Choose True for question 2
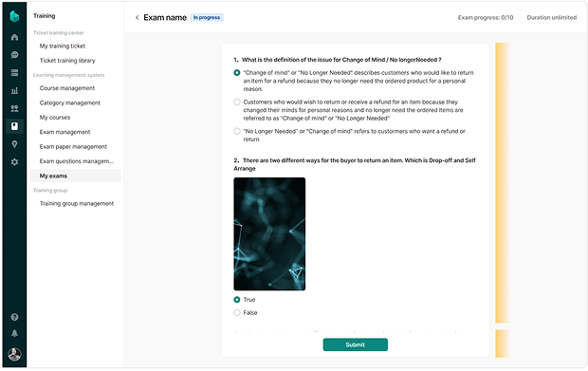 (237, 299)
